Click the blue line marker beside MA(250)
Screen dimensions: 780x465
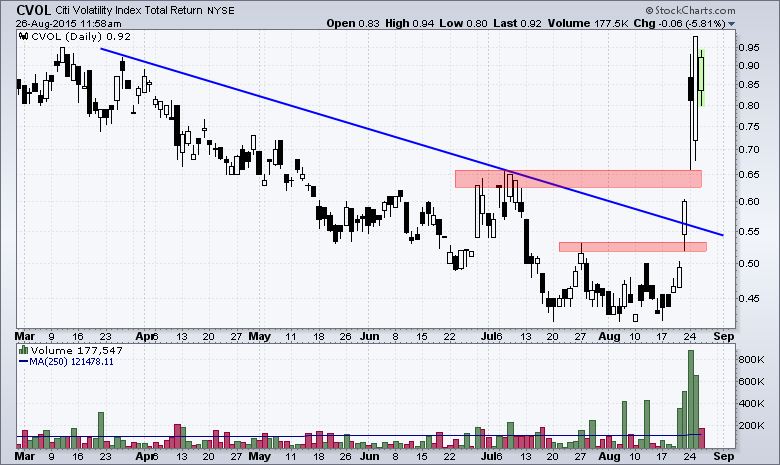tap(23, 362)
